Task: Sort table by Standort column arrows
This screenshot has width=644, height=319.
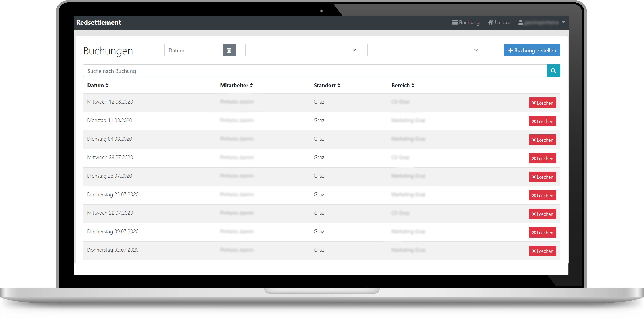Action: [x=339, y=85]
